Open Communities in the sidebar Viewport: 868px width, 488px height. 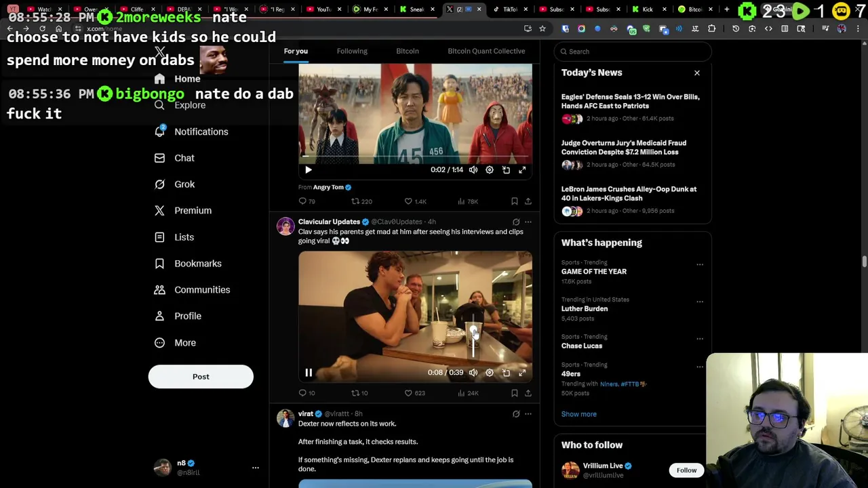[x=192, y=290]
